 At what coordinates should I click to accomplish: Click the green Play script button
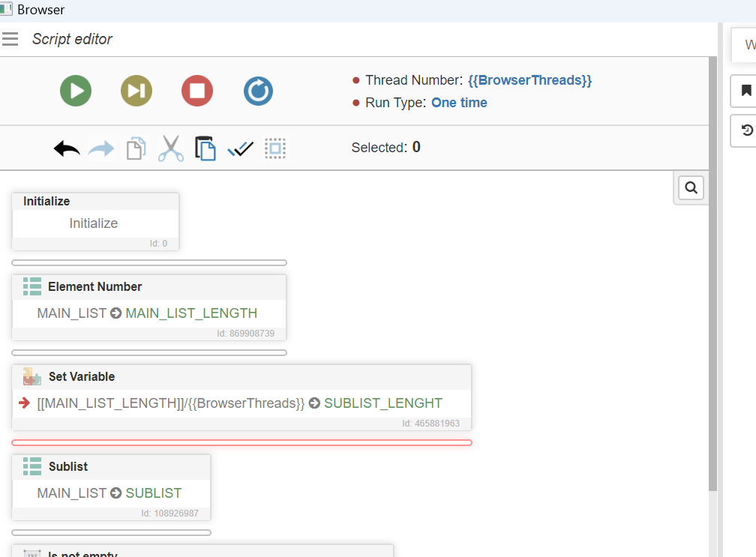76,91
